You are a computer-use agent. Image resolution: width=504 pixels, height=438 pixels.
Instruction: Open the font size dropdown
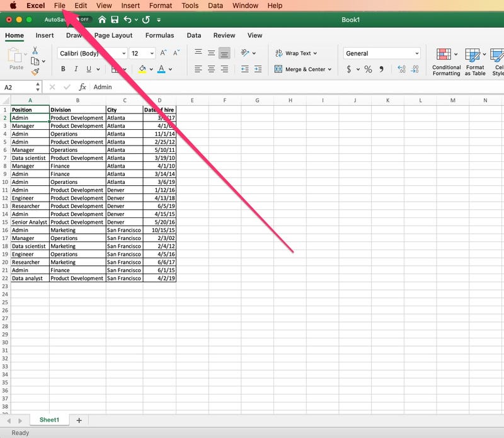[x=152, y=54]
